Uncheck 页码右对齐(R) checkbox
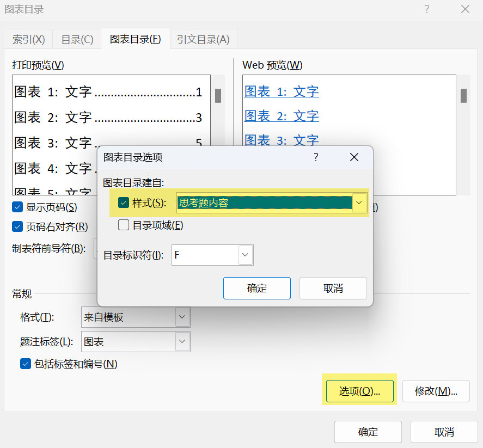 coord(17,226)
